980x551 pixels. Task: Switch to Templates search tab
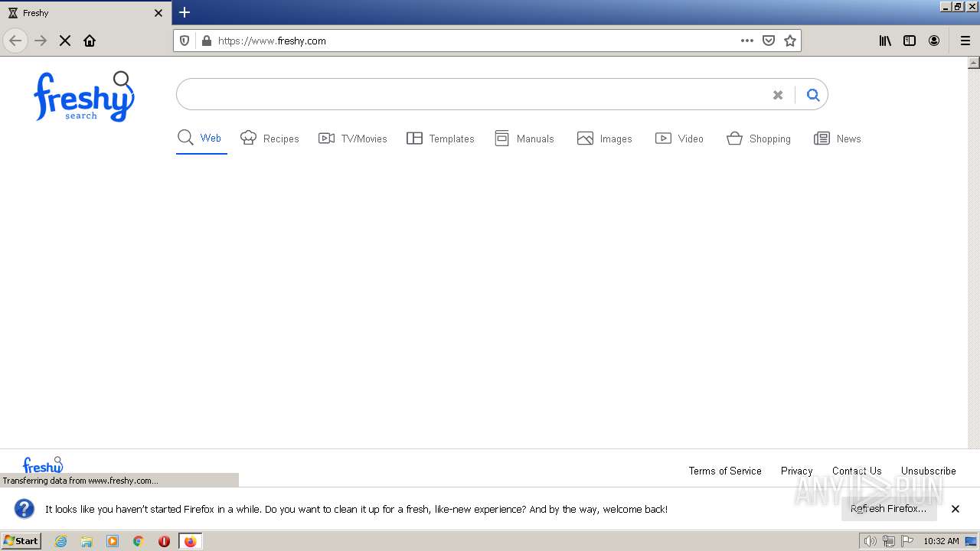(x=440, y=139)
